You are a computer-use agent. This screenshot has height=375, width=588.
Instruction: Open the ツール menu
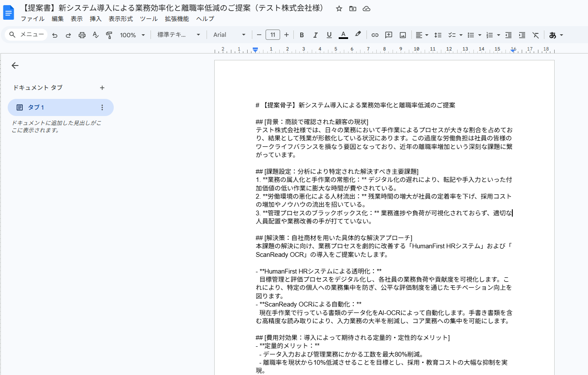[149, 19]
